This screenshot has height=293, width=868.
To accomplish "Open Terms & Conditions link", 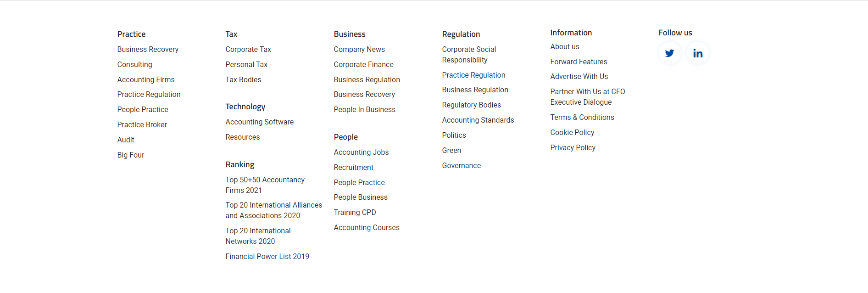I will point(582,117).
